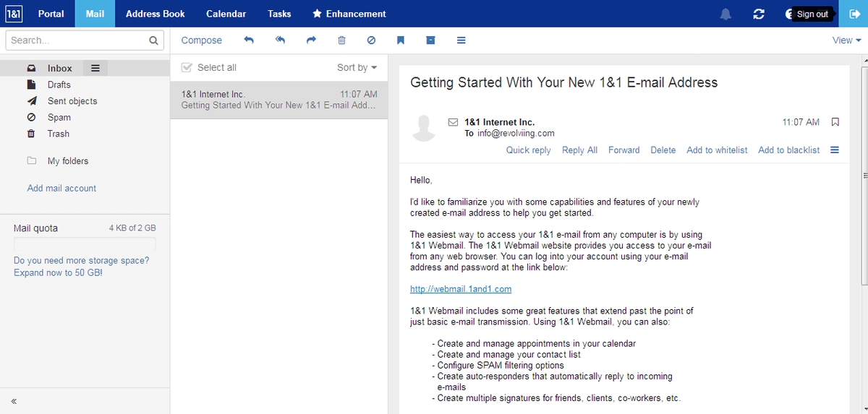Switch to the Mail tab

point(95,14)
